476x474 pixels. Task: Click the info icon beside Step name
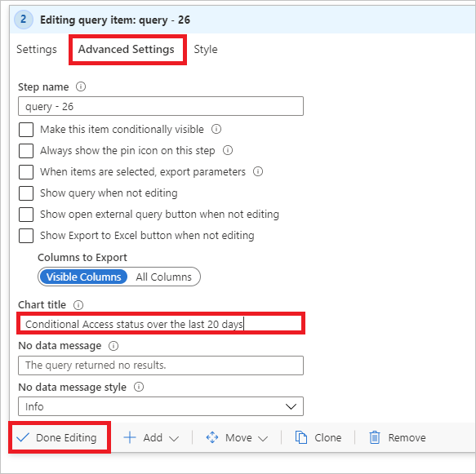(81, 86)
